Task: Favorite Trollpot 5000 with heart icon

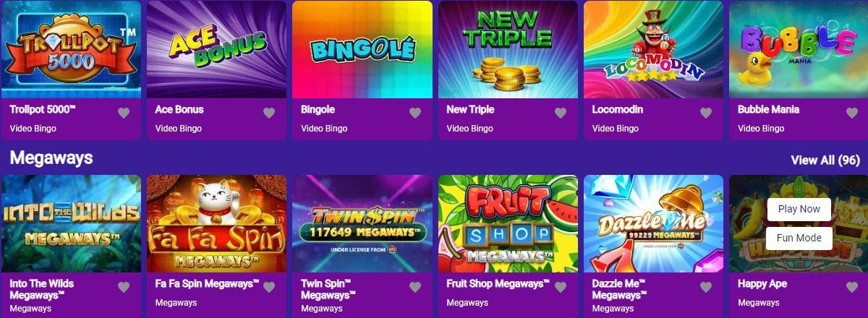Action: tap(124, 113)
